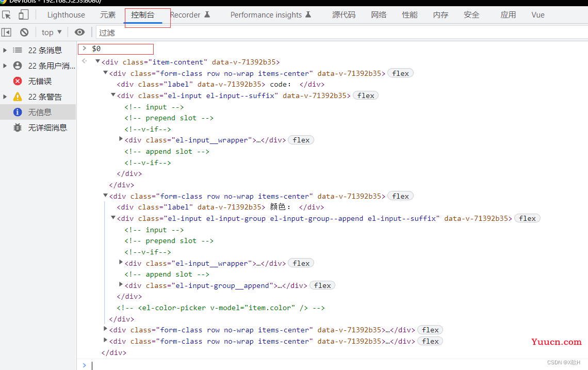Click the blue info icon beside 无信息
Image resolution: width=588 pixels, height=370 pixels.
[18, 112]
